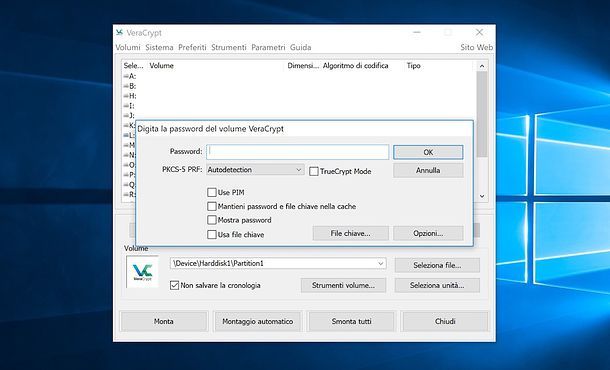The image size is (610, 370).
Task: Click the Dimensi... column header
Action: [303, 66]
